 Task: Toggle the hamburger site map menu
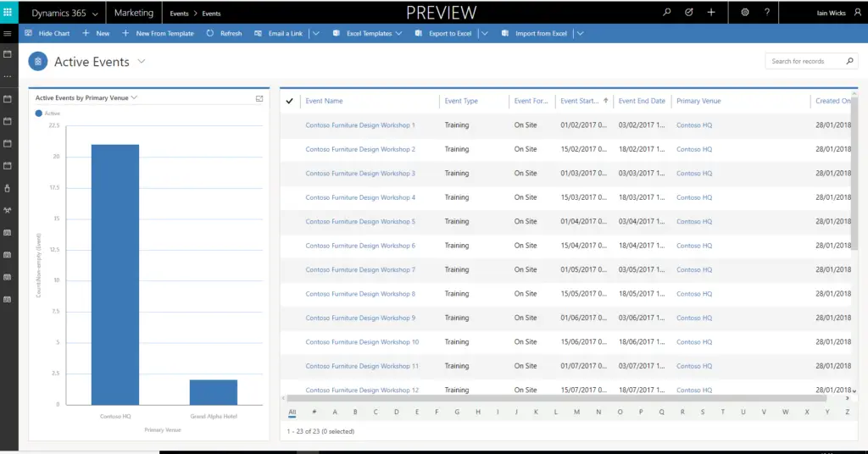pos(7,34)
